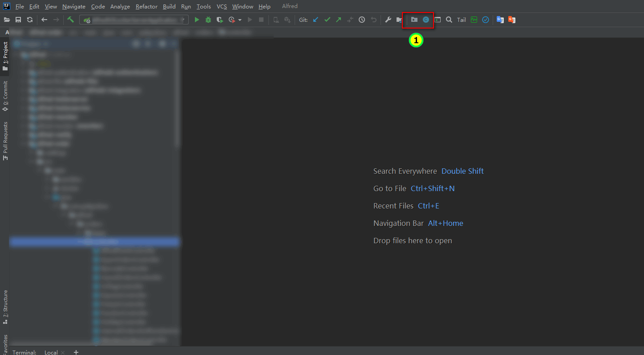Click the project tree vertical scrollbar
The image size is (644, 355).
178,98
